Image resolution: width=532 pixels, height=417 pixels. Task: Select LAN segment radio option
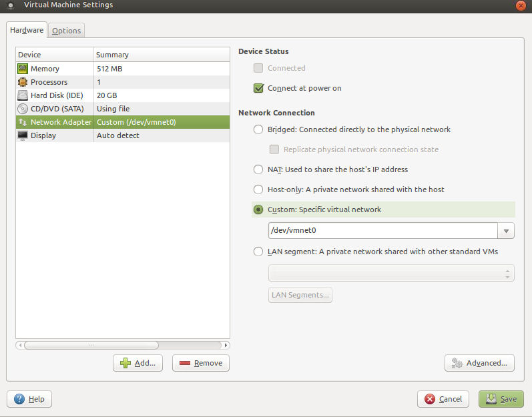click(x=258, y=252)
